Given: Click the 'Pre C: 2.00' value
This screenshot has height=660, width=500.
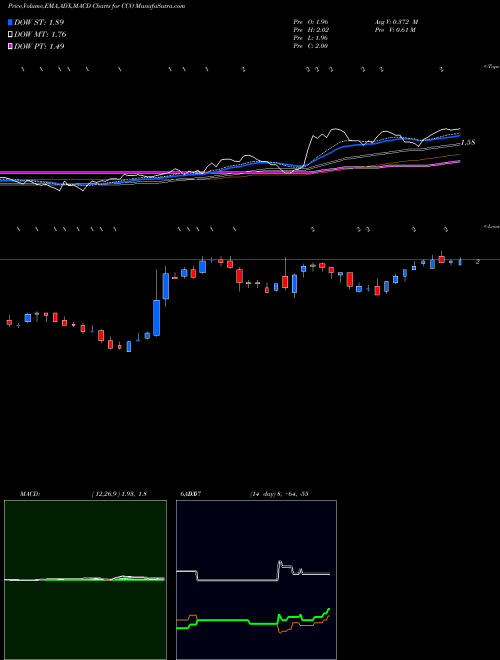Looking at the screenshot, I should pyautogui.click(x=311, y=46).
